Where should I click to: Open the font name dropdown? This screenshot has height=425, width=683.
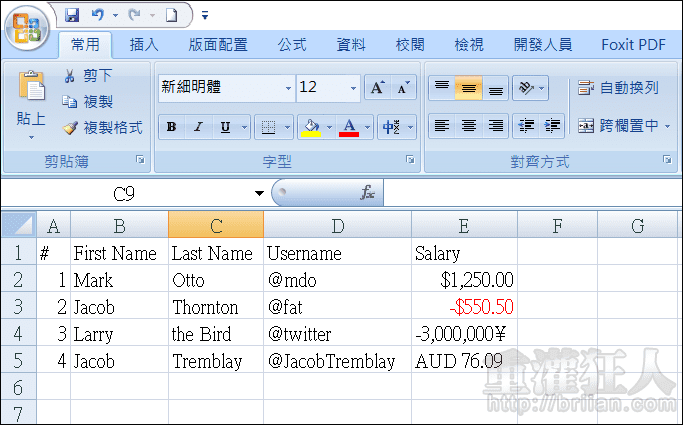tap(288, 88)
